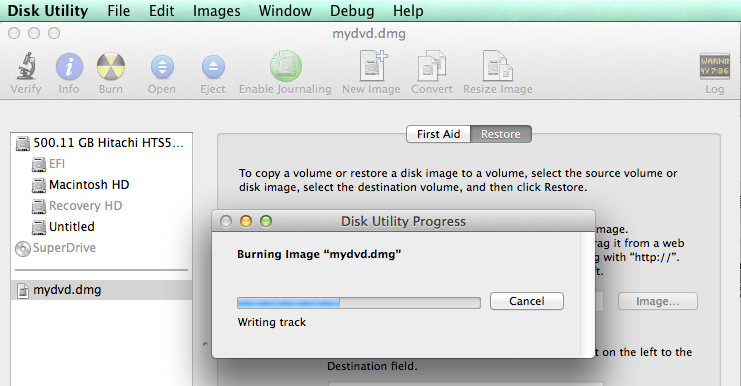Click the burn progress bar

pos(359,302)
